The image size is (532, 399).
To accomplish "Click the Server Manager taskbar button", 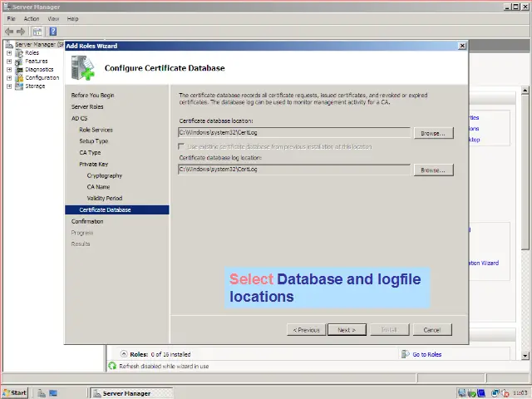I will tap(131, 393).
